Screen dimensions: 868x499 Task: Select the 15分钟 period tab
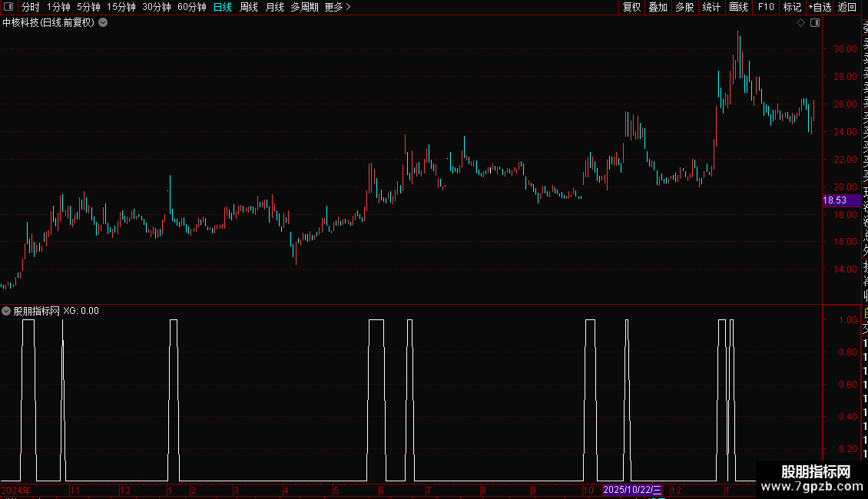click(x=121, y=7)
